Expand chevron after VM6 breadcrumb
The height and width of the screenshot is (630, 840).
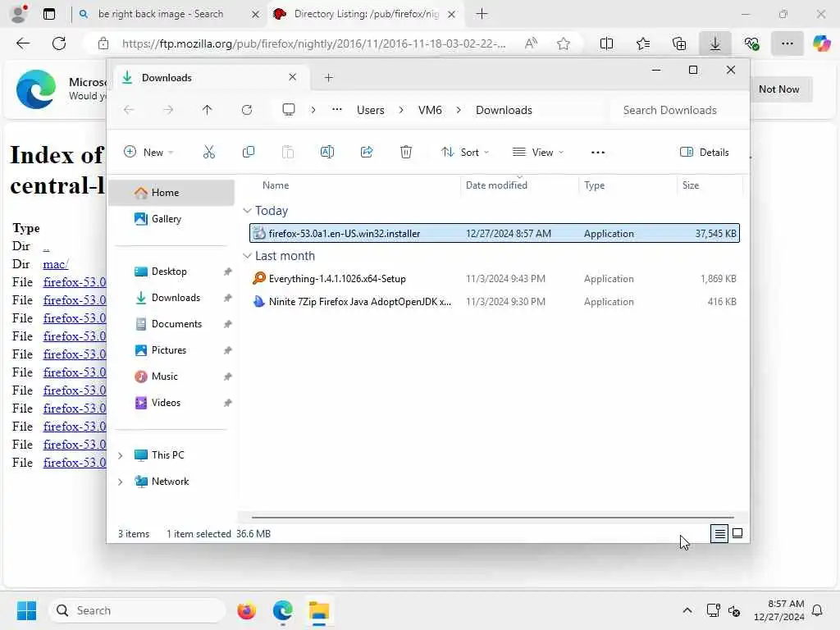(x=459, y=110)
